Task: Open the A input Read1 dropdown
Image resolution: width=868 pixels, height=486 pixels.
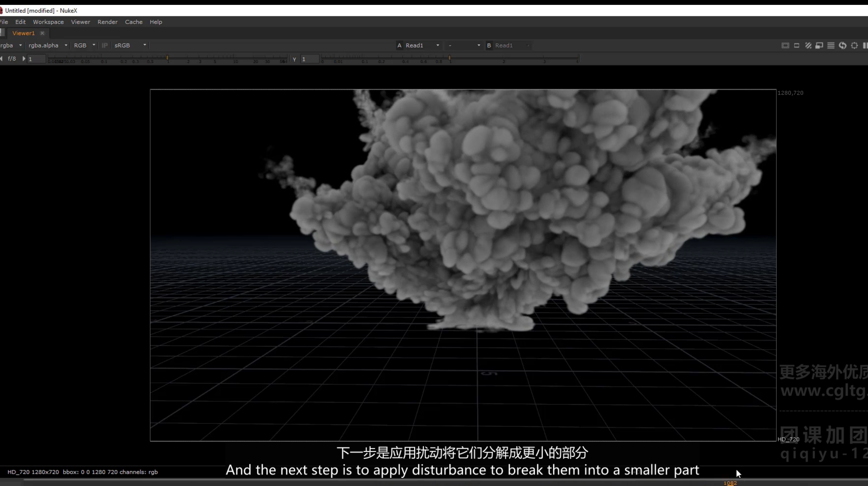Action: [x=422, y=45]
